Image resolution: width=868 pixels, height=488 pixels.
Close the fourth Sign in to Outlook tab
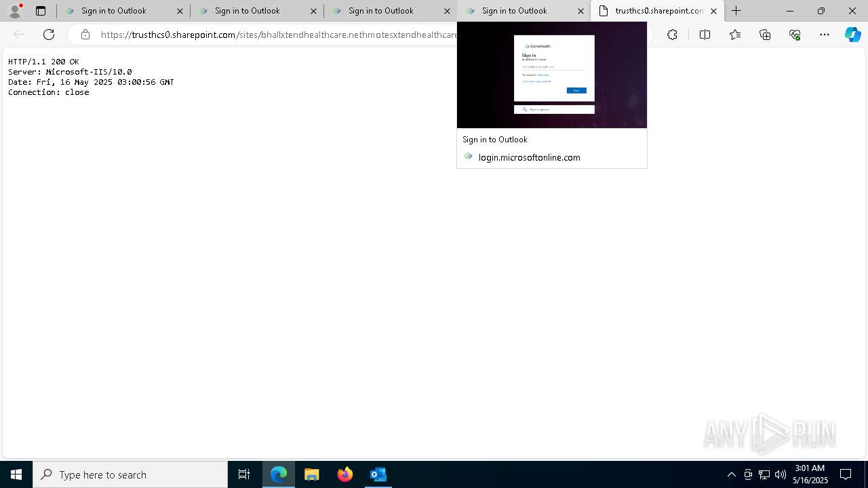[x=580, y=11]
